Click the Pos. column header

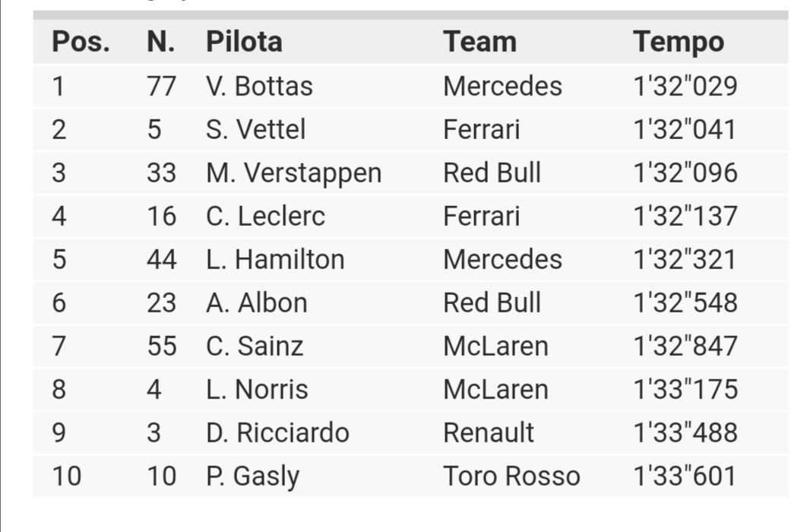(81, 42)
